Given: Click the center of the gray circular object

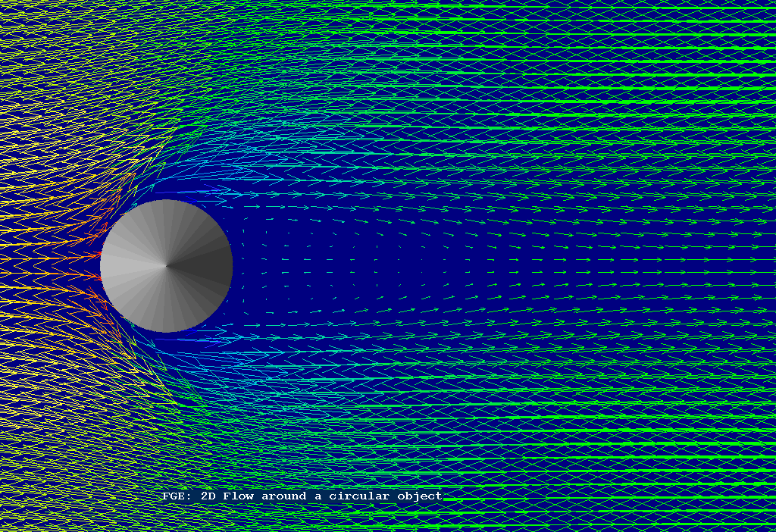Looking at the screenshot, I should [x=166, y=266].
